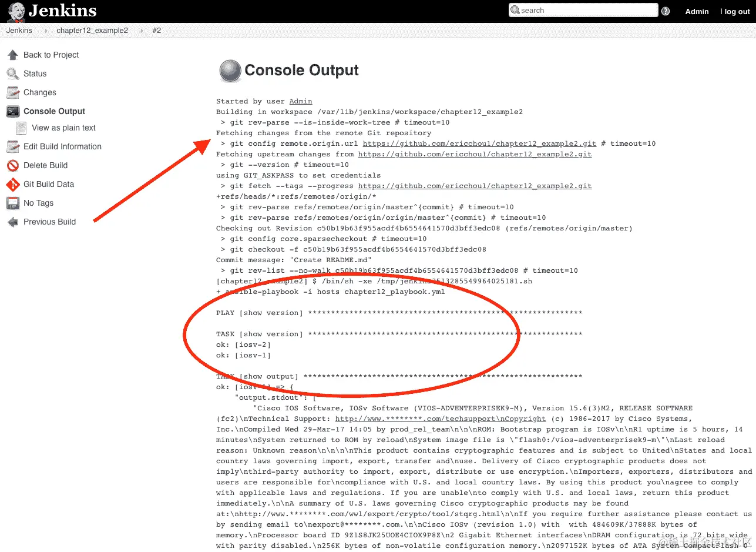This screenshot has height=552, width=756.
Task: Open the Changes page link
Action: tap(40, 92)
